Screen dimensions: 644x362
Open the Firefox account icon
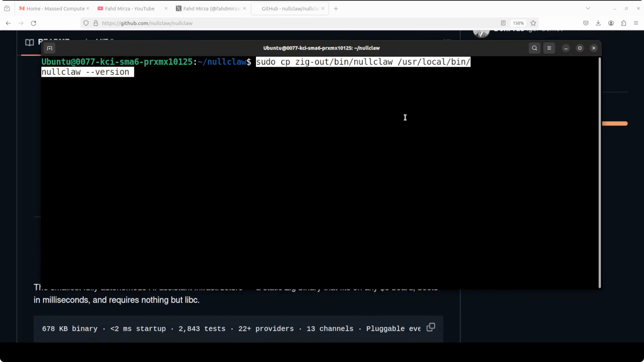(x=611, y=23)
